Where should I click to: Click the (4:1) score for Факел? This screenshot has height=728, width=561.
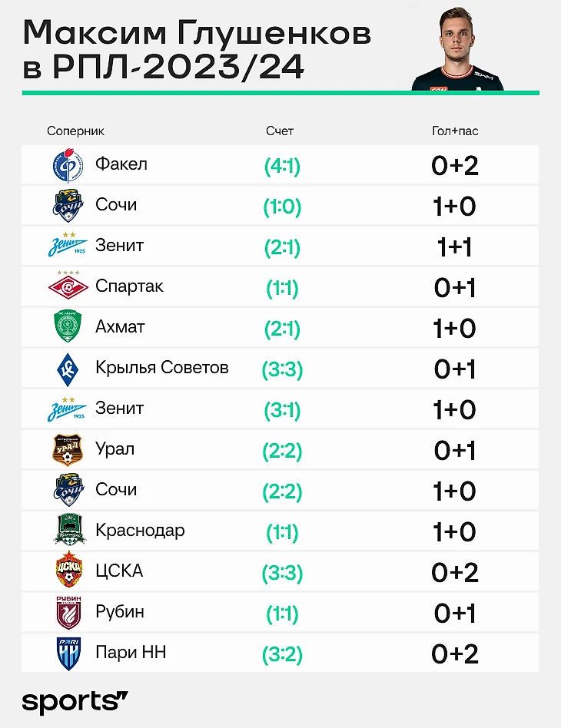click(x=282, y=166)
